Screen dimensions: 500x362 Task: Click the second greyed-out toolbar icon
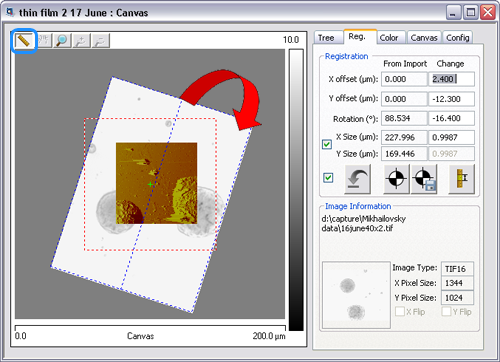tap(43, 41)
